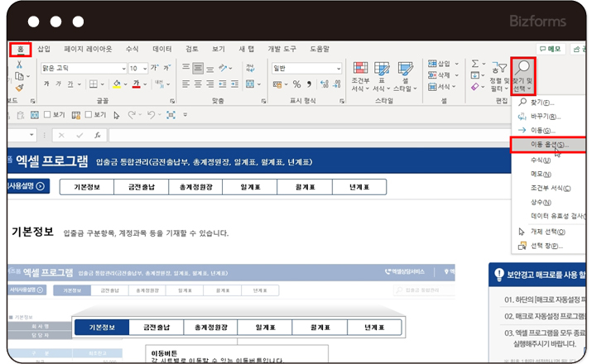Toggle the right 보기 checkbox
592x364 pixels.
tap(87, 115)
